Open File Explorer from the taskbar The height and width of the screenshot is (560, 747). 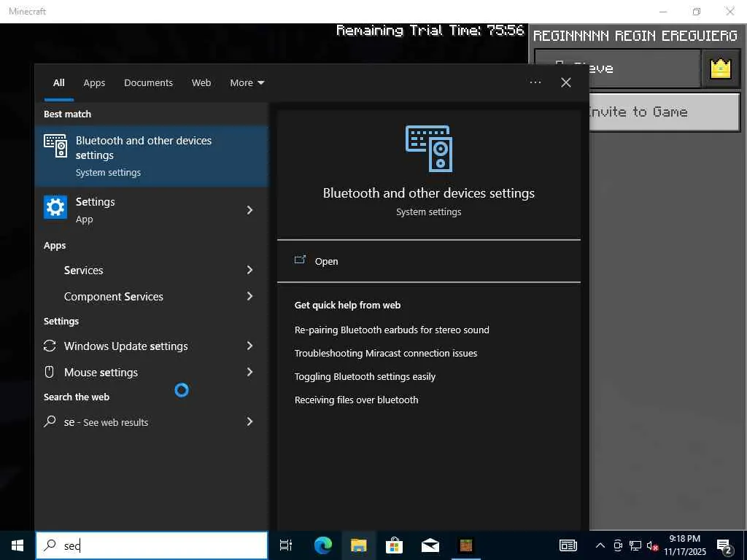[359, 545]
